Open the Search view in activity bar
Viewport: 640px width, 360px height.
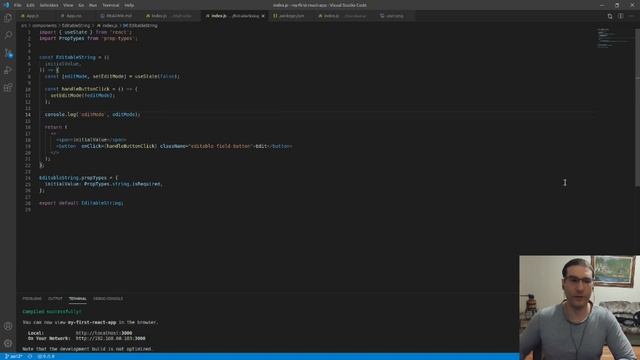tap(8, 35)
